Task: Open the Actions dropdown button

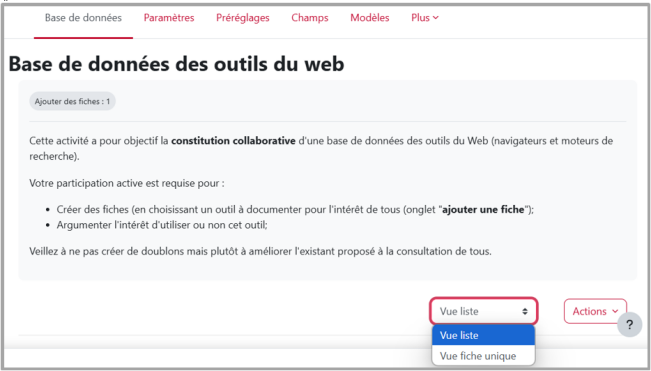Action: (595, 311)
